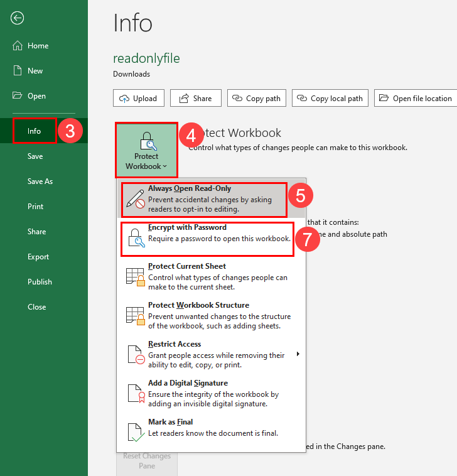
Task: Click the Share button label in the toolbar row
Action: tap(202, 99)
